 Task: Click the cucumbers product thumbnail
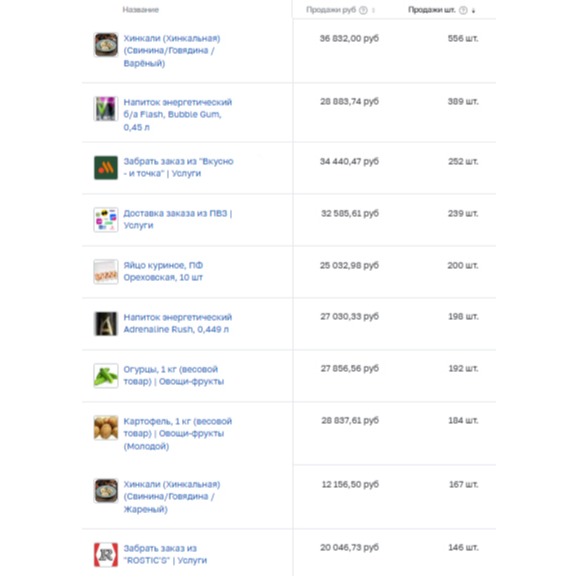106,376
